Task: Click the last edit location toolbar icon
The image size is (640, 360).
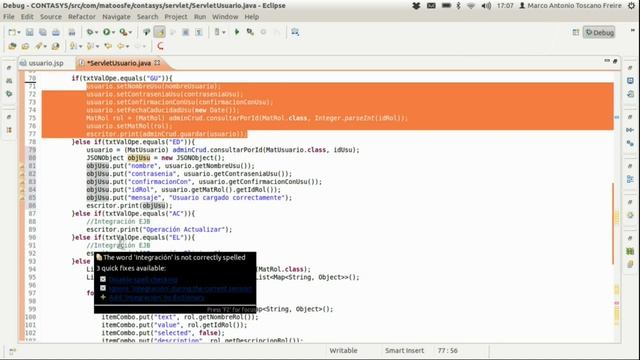Action: point(108,46)
